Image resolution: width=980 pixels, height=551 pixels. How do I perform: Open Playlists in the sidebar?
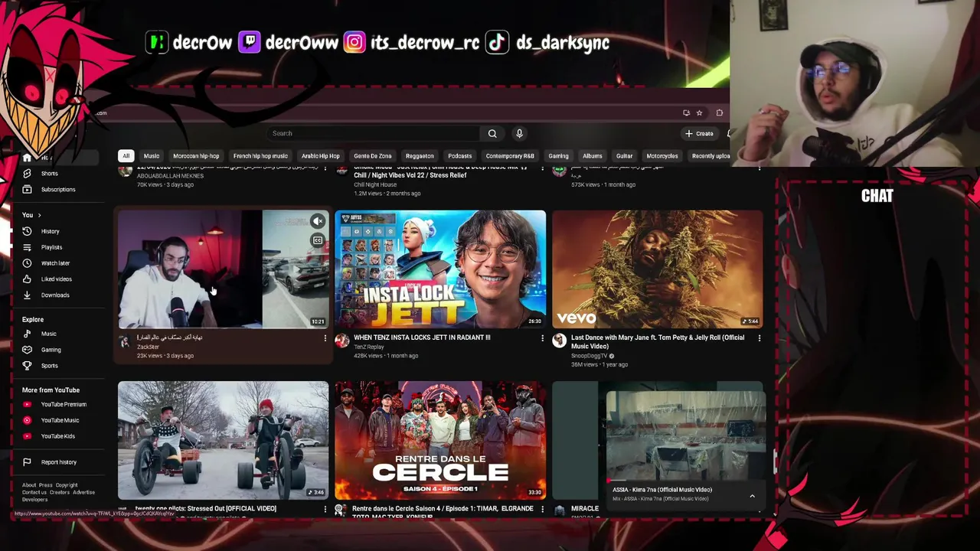pyautogui.click(x=51, y=247)
